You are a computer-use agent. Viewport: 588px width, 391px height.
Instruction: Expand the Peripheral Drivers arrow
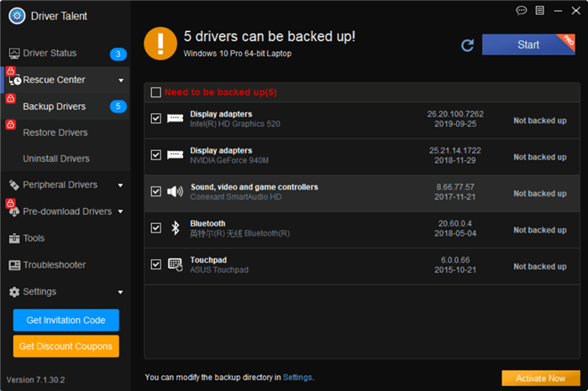tap(120, 185)
